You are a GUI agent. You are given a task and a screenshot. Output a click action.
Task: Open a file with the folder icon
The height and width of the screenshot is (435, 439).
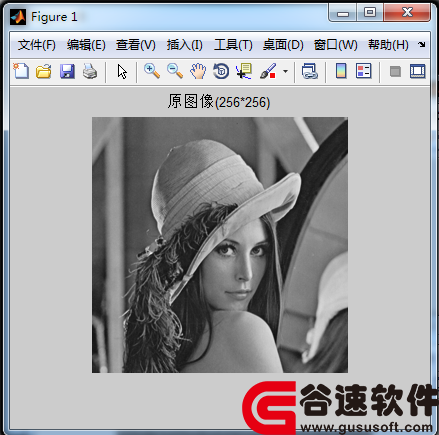tap(44, 71)
